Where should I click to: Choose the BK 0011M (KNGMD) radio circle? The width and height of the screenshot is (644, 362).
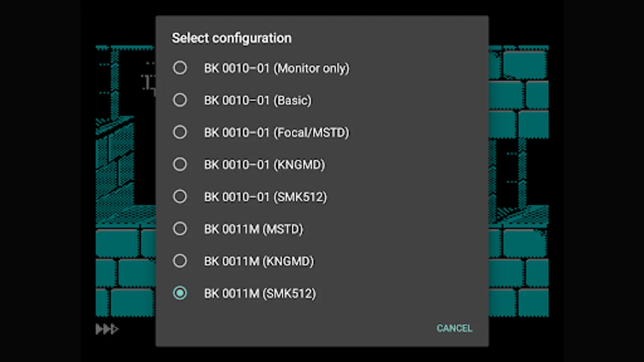[x=180, y=261]
